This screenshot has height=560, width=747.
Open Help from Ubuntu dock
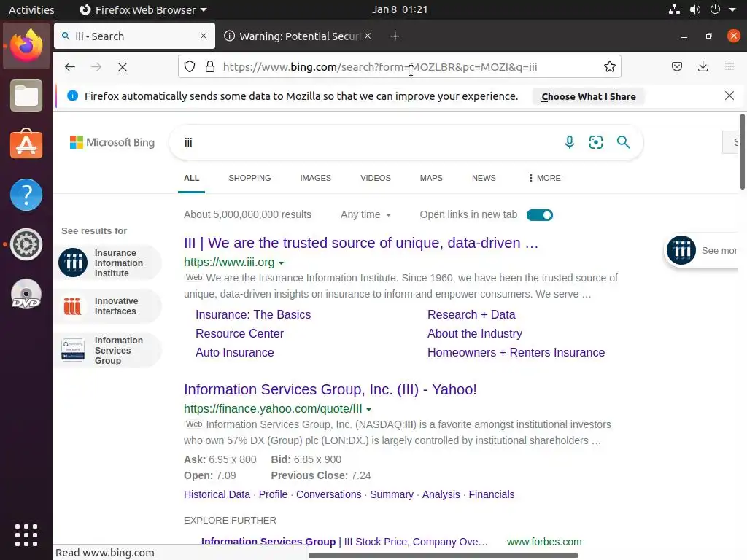pyautogui.click(x=26, y=195)
